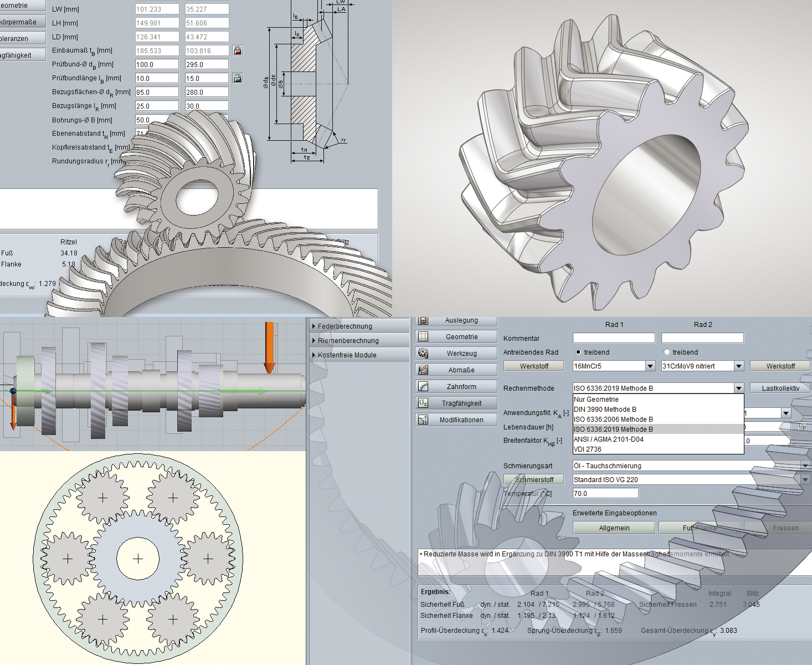Click the Bezugslänge field showing 25.0
Viewport: 812px width, 665px height.
coord(157,106)
